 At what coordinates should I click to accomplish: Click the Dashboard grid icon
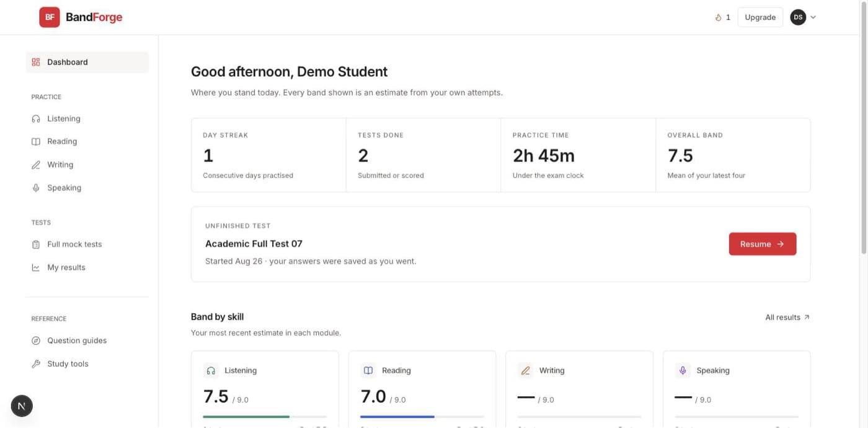coord(36,62)
